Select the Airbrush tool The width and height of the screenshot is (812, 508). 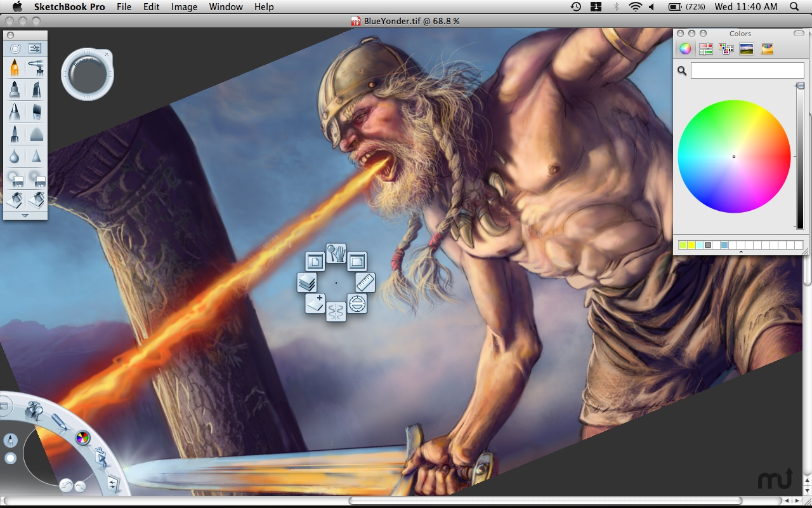click(x=36, y=67)
